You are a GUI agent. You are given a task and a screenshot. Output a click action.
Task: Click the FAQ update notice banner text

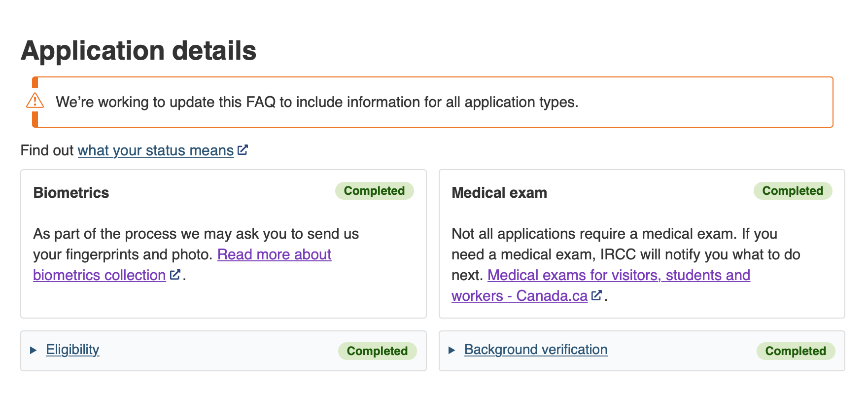[x=317, y=102]
